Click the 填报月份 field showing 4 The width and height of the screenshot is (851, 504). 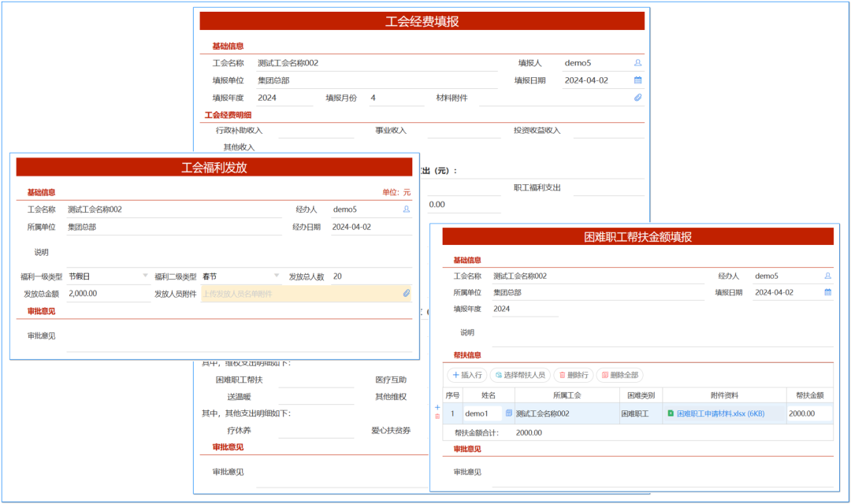[x=396, y=98]
